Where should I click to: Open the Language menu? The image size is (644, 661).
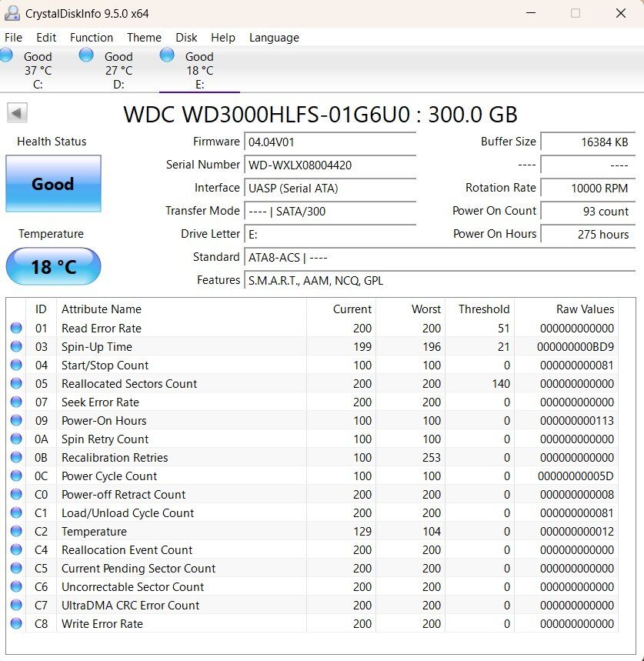pos(274,38)
